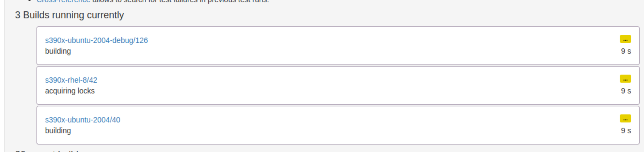Click "building" status under s390x-ubuntu-2004-debug/126
644x152 pixels.
click(x=58, y=51)
